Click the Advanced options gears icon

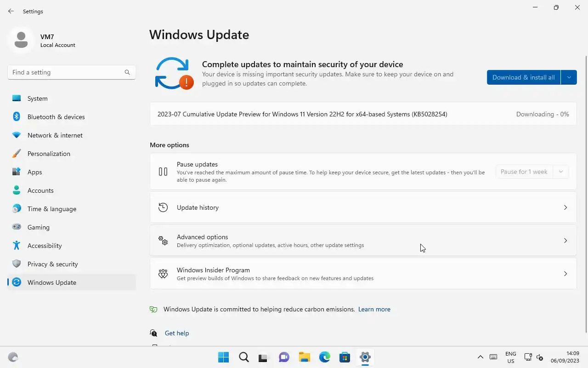point(163,241)
